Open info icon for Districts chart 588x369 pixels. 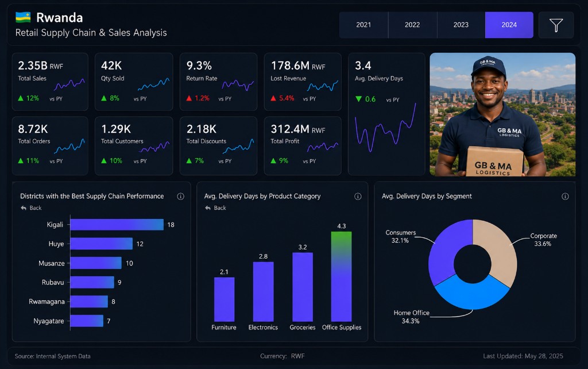click(x=180, y=197)
